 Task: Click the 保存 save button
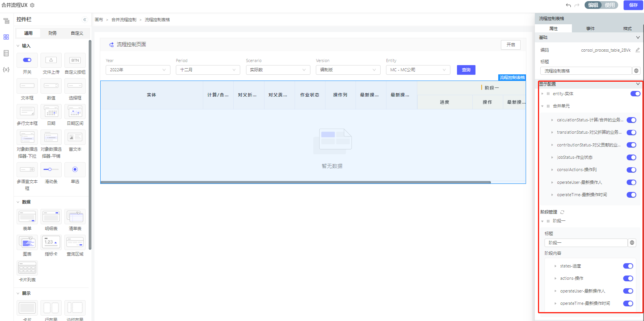tap(633, 5)
